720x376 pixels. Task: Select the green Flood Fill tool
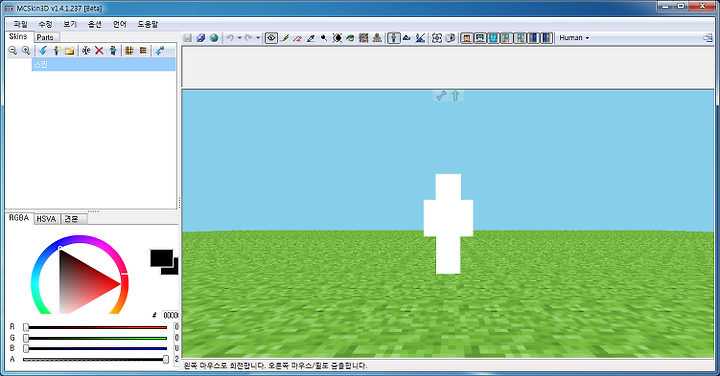[x=350, y=38]
